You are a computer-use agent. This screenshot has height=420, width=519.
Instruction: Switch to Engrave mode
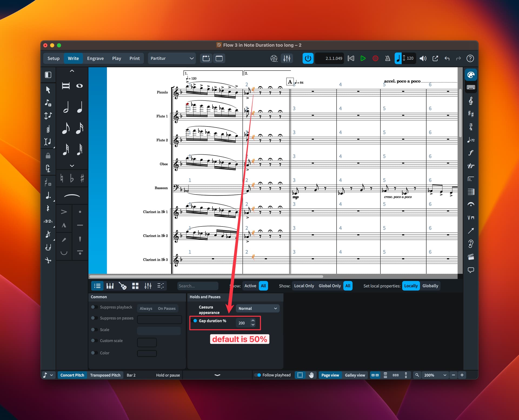[95, 58]
